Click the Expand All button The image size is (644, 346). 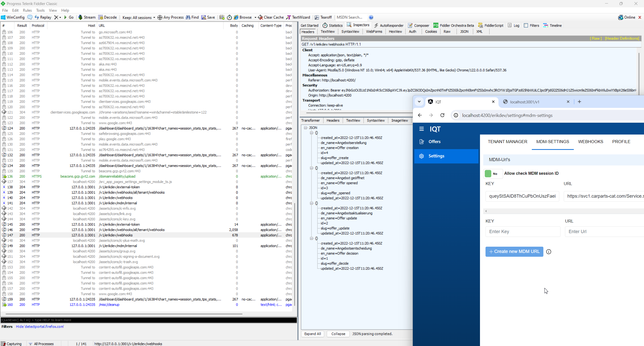point(312,334)
